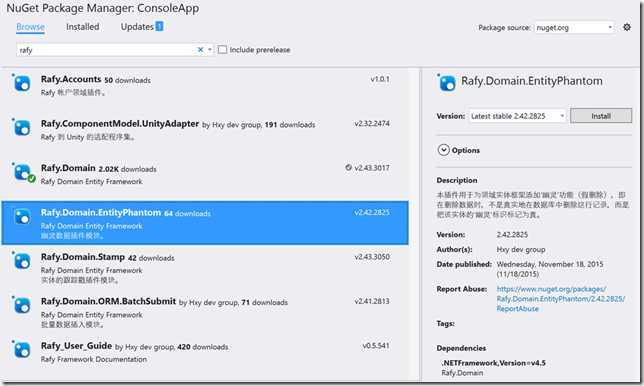The height and width of the screenshot is (386, 644).
Task: Expand the Options section
Action: click(x=459, y=150)
